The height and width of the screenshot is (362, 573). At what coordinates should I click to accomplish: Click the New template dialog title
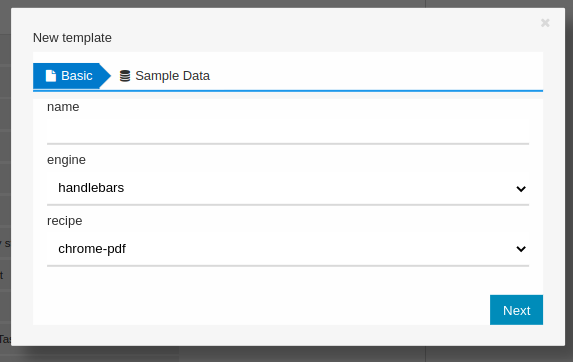pos(72,38)
